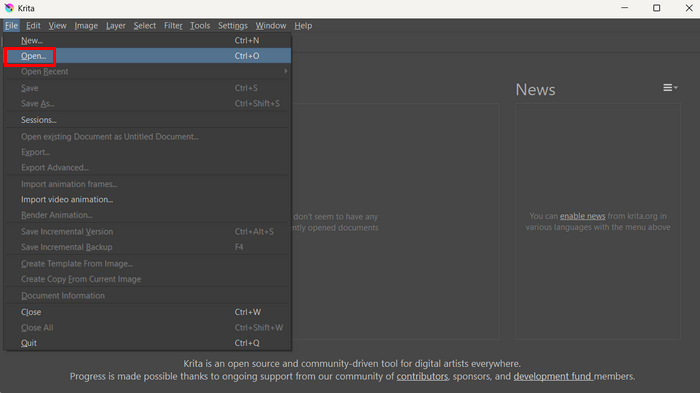
Task: Choose New... from the File menu
Action: pos(147,40)
